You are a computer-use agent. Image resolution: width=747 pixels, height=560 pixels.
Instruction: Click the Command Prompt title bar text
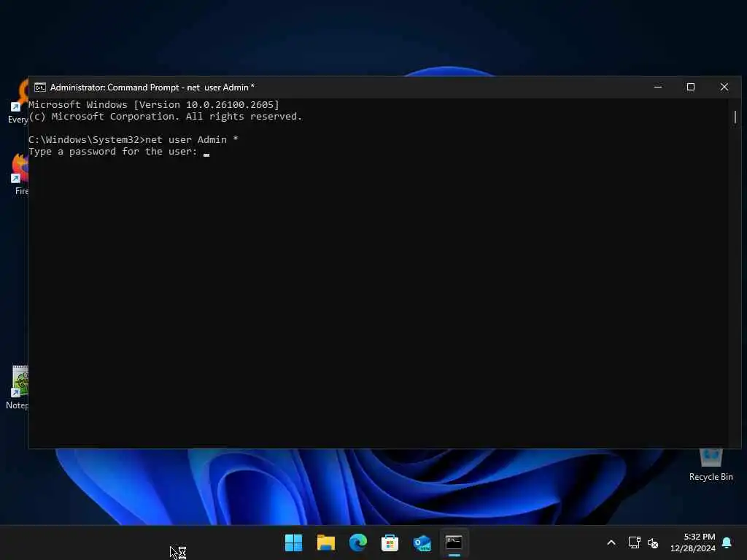[x=152, y=87]
